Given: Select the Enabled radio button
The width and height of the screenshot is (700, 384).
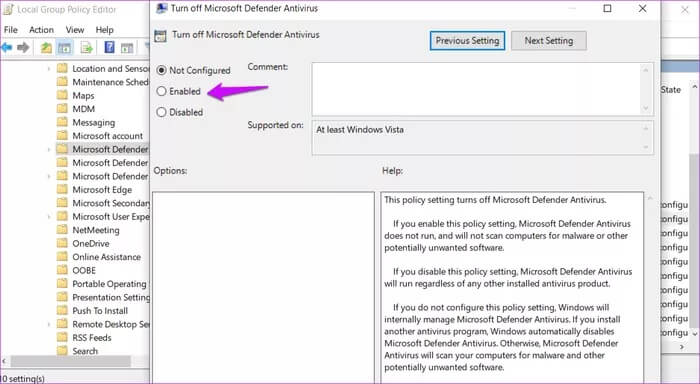Looking at the screenshot, I should [161, 91].
